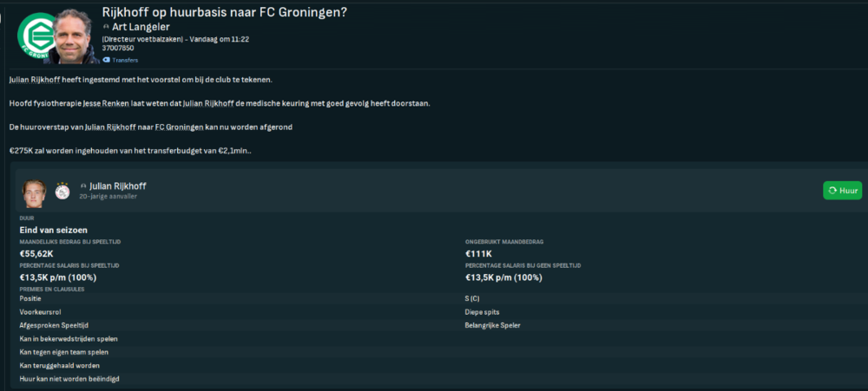
Task: Open the Julian Rijkhoff link in first sentence
Action: [35, 80]
